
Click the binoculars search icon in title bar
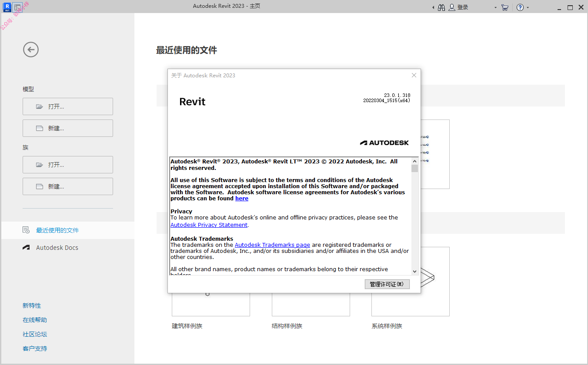pyautogui.click(x=441, y=7)
